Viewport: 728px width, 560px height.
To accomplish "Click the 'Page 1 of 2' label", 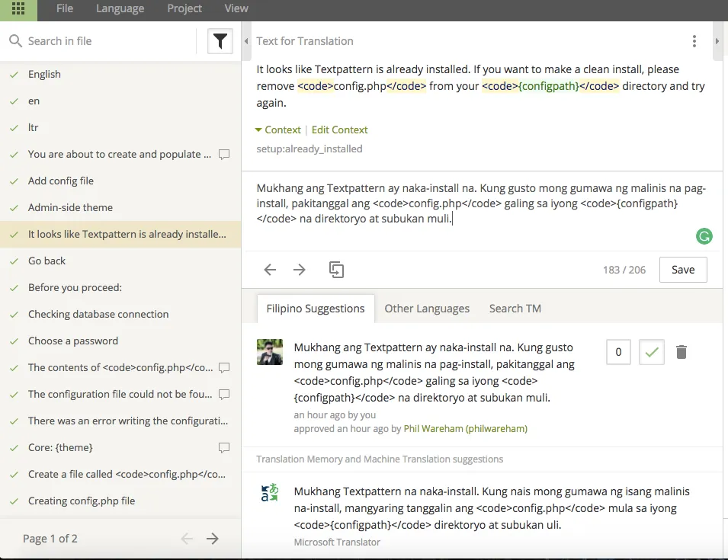I will (x=50, y=539).
